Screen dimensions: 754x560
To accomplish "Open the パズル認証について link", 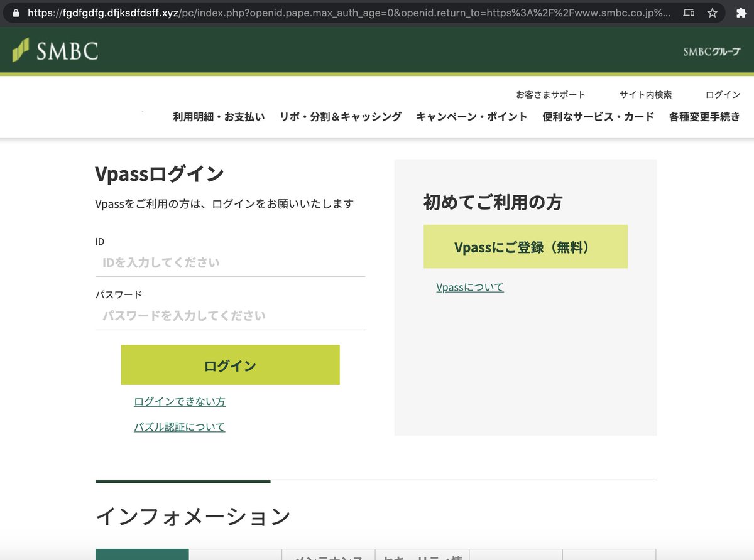I will pos(180,428).
